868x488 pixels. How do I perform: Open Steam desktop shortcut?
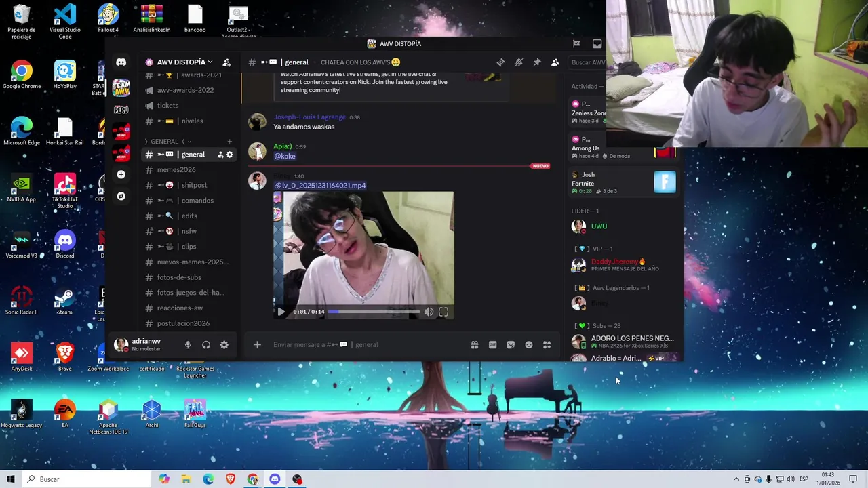coord(64,302)
